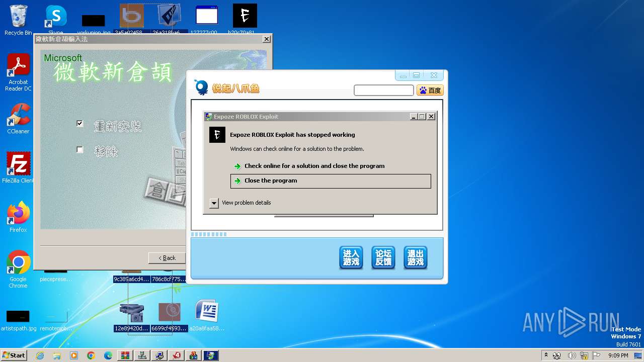The height and width of the screenshot is (362, 644).
Task: Switch to the Expoze window on the taskbar
Action: click(x=211, y=355)
